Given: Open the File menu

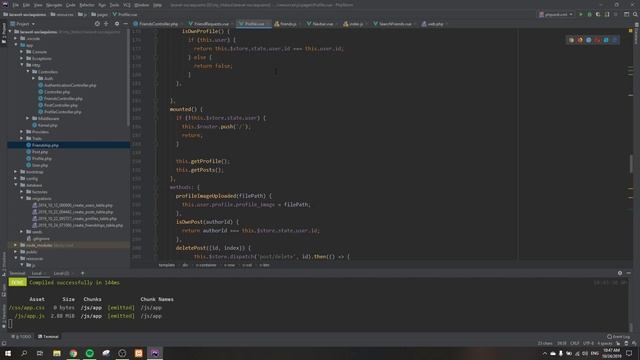Looking at the screenshot, I should point(16,5).
